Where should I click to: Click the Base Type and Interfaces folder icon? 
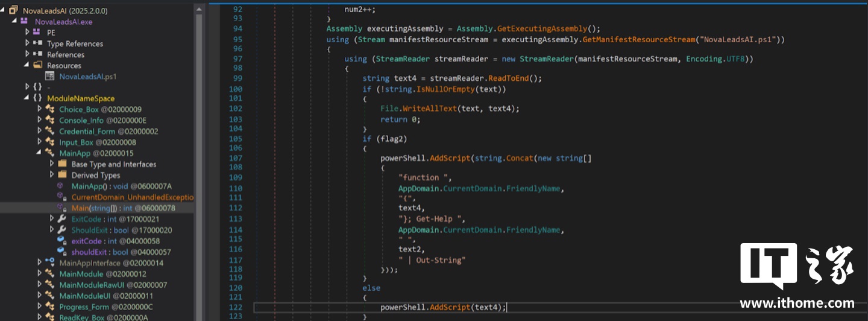tap(61, 164)
